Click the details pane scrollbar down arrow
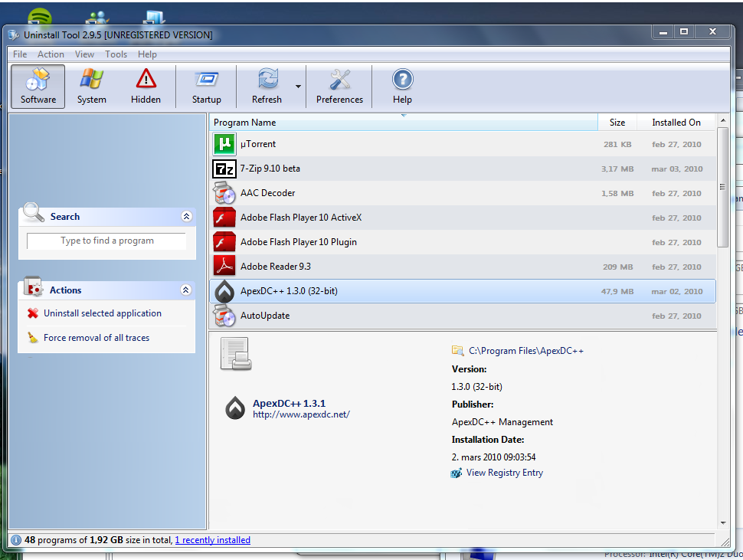The height and width of the screenshot is (560, 743). [723, 523]
